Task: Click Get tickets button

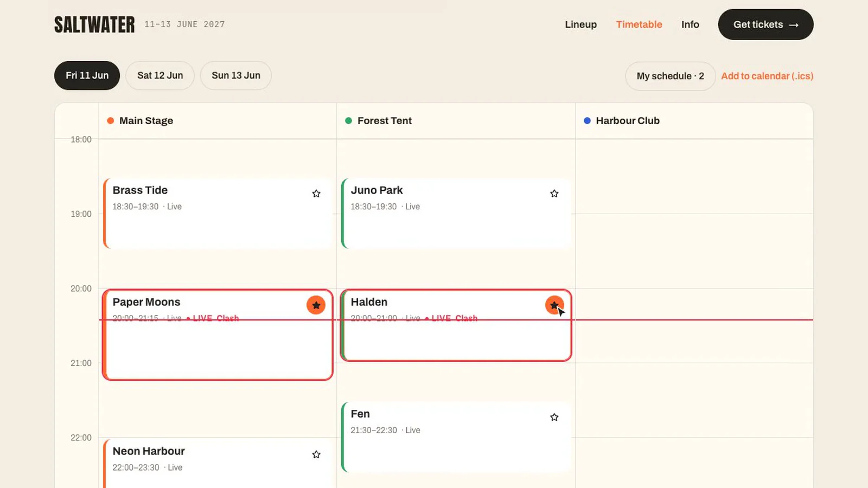Action: click(x=765, y=24)
